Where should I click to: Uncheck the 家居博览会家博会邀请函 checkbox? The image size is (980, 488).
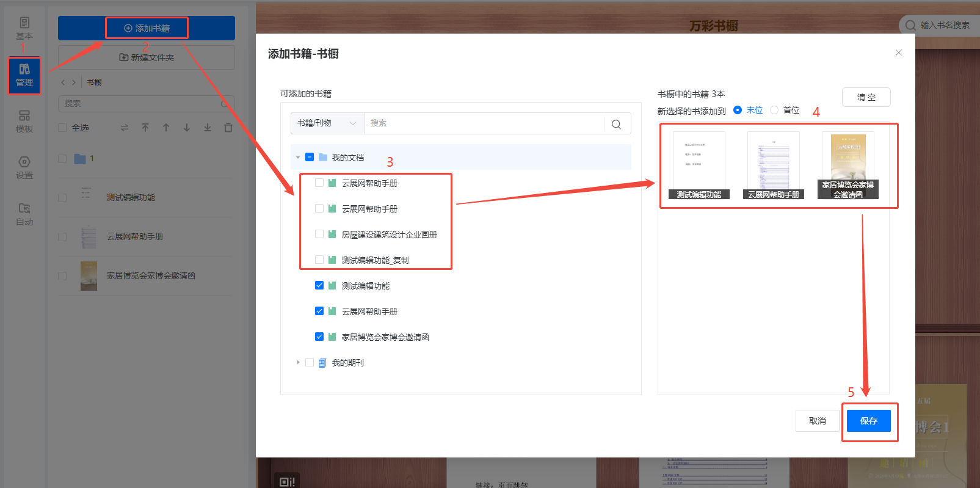[319, 337]
